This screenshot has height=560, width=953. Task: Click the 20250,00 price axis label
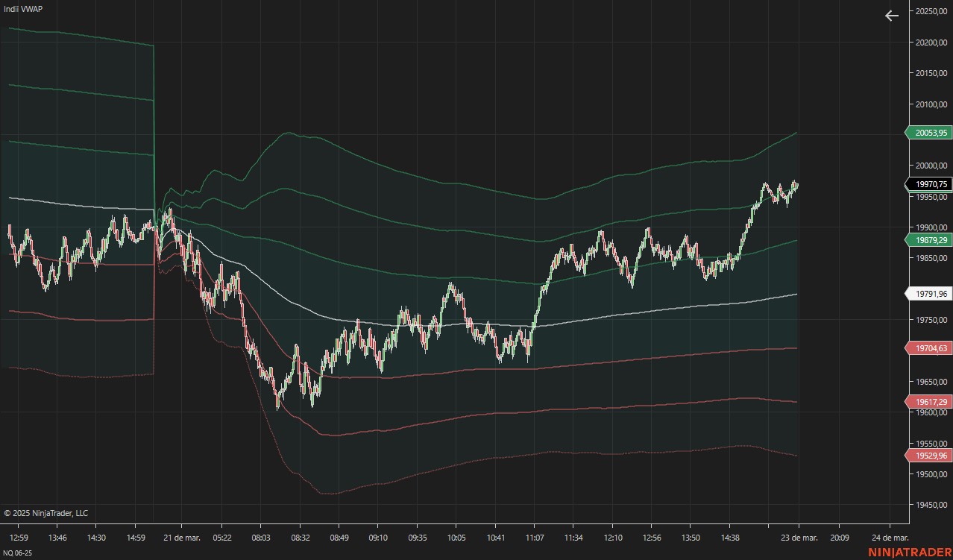click(x=932, y=11)
